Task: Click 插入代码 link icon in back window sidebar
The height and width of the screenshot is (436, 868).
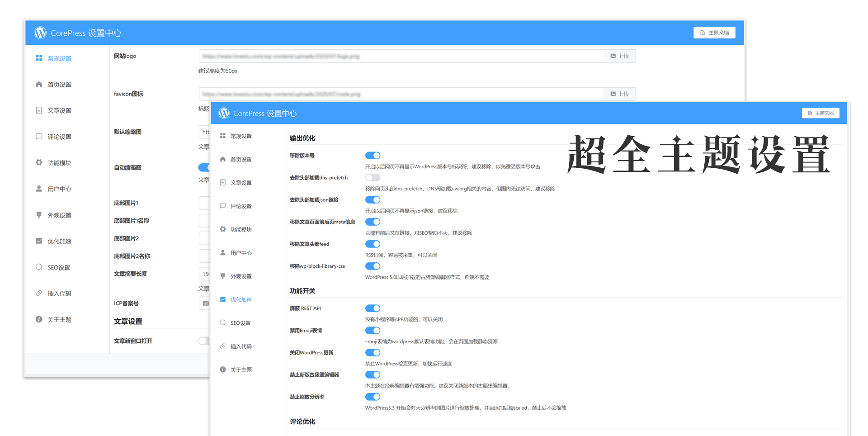Action: point(39,293)
